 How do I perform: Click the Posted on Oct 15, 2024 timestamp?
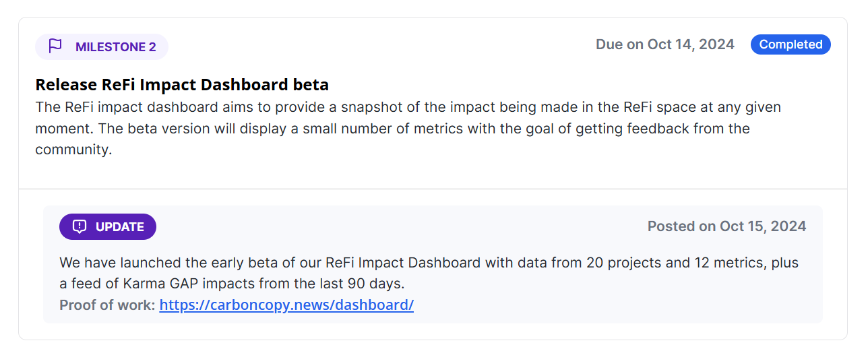tap(726, 226)
